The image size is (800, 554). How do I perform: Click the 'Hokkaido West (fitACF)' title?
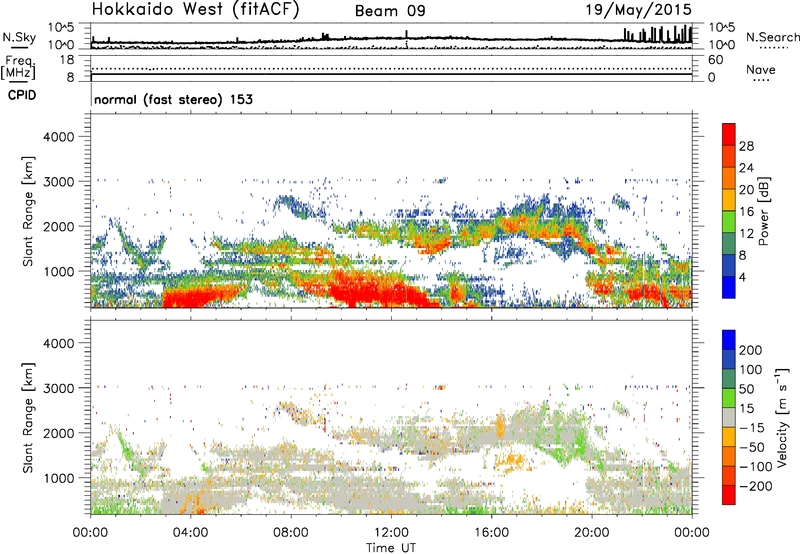[195, 10]
